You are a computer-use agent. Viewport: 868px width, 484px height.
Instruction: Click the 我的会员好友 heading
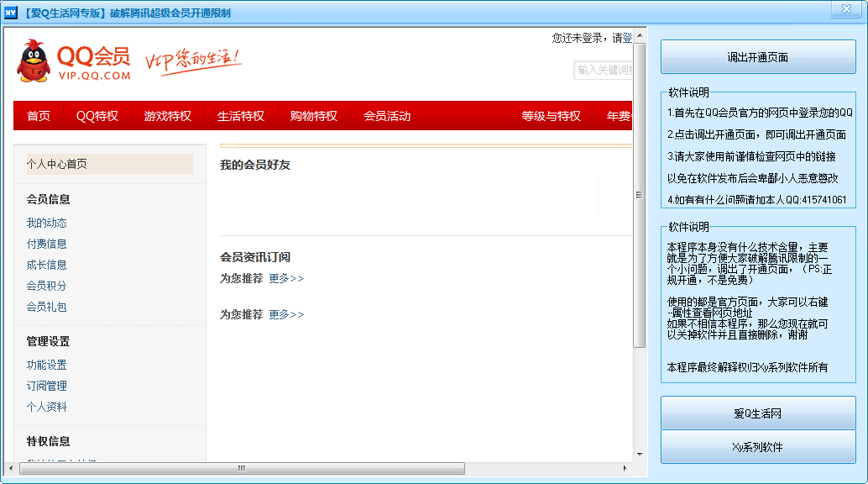(x=255, y=165)
